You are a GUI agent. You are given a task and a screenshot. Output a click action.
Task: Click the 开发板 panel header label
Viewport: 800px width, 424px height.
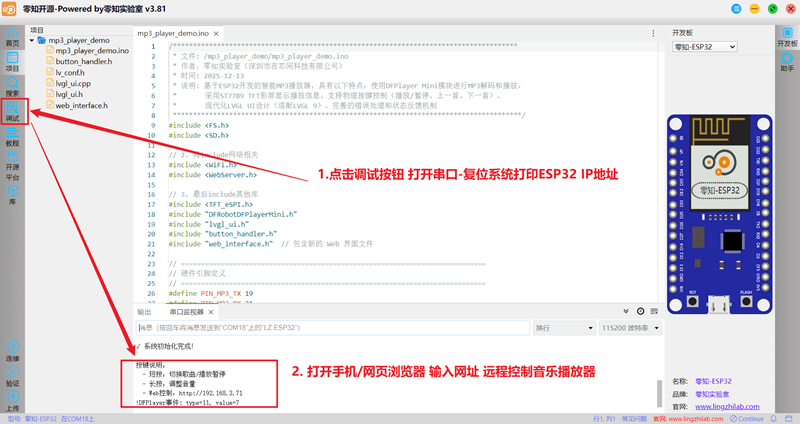click(682, 33)
